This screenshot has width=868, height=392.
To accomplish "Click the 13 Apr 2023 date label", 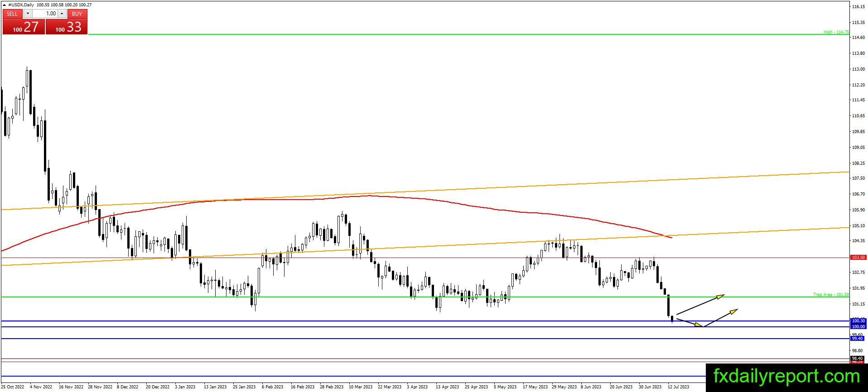I will coord(447,387).
